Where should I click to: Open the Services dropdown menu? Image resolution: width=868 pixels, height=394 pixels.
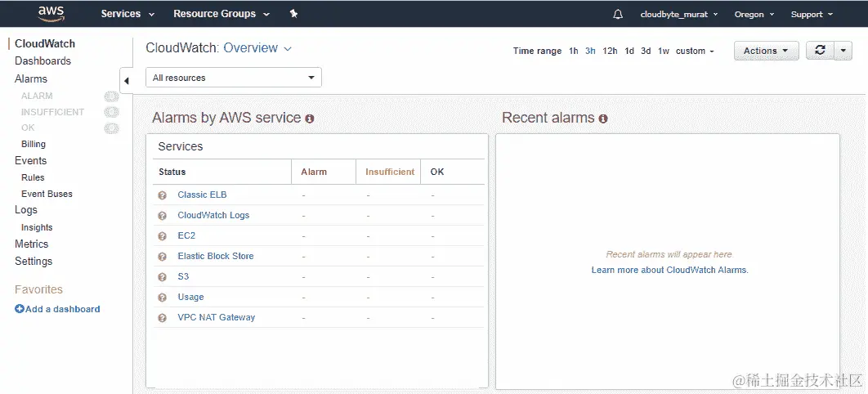click(128, 14)
